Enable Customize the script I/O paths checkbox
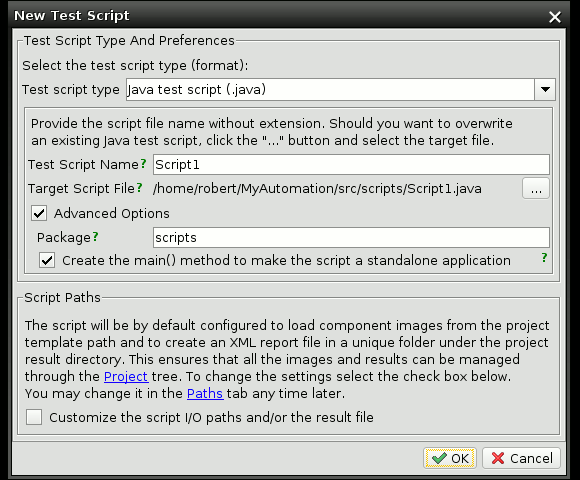580x480 pixels. tap(34, 417)
